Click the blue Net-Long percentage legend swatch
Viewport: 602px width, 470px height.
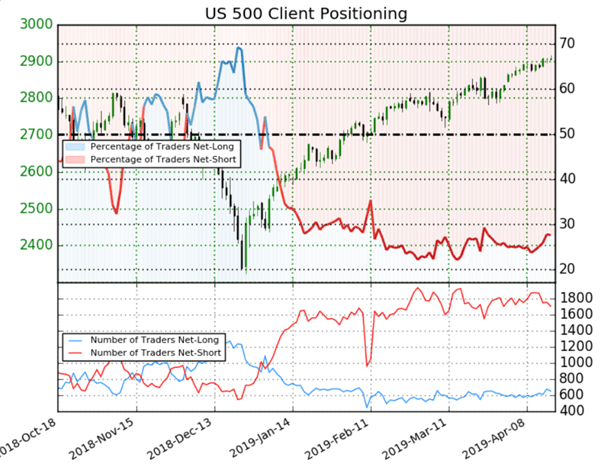[x=75, y=147]
